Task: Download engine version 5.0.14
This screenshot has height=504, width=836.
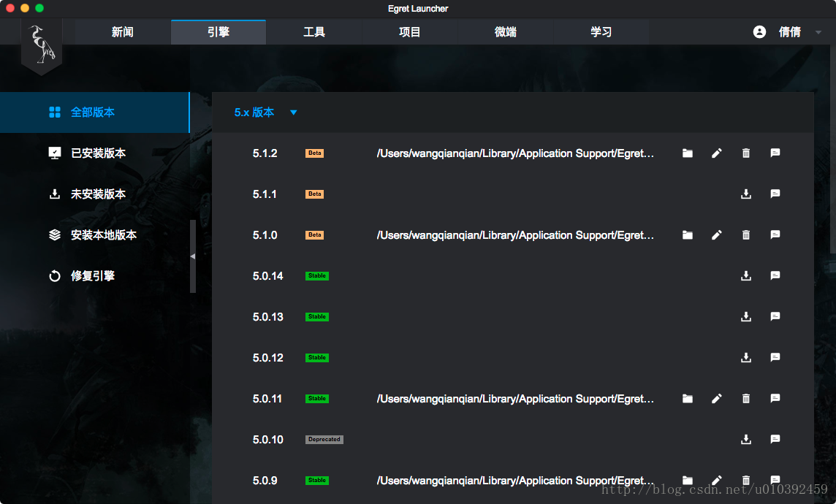Action: [x=746, y=276]
